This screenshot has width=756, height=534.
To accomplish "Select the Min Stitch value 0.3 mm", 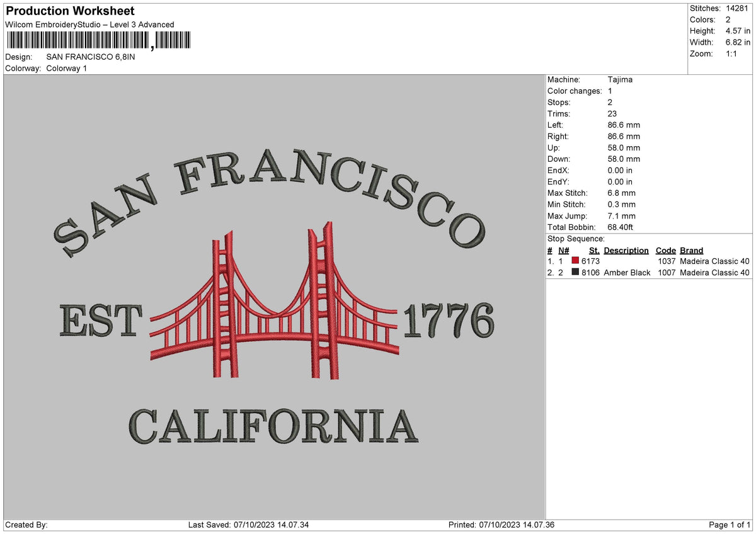I will (622, 204).
